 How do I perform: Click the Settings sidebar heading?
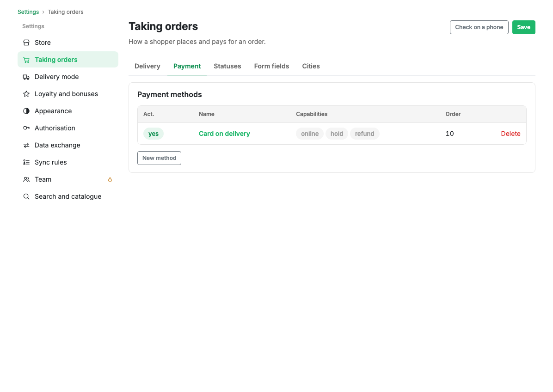(x=33, y=26)
